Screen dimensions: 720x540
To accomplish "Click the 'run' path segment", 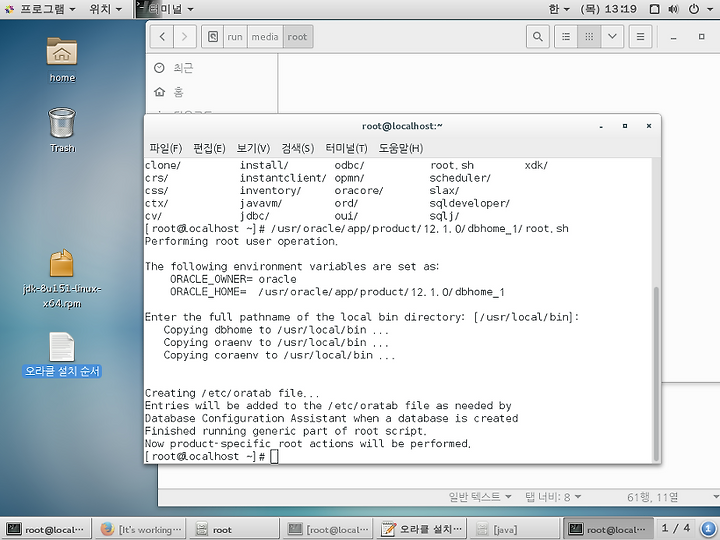I will point(235,37).
